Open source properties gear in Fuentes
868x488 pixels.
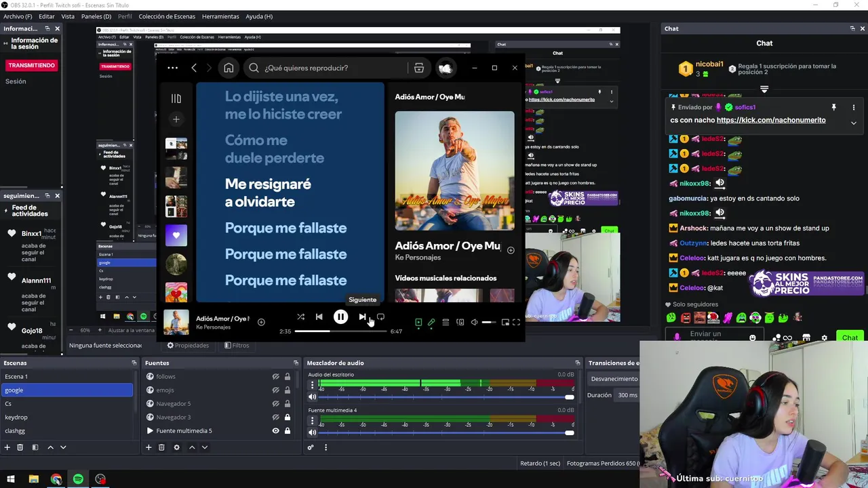tap(176, 447)
